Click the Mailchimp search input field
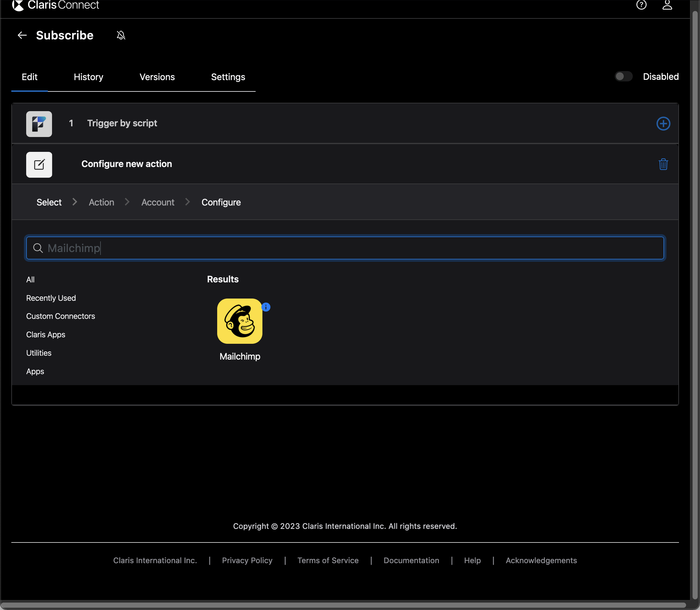The height and width of the screenshot is (610, 700). click(x=345, y=248)
